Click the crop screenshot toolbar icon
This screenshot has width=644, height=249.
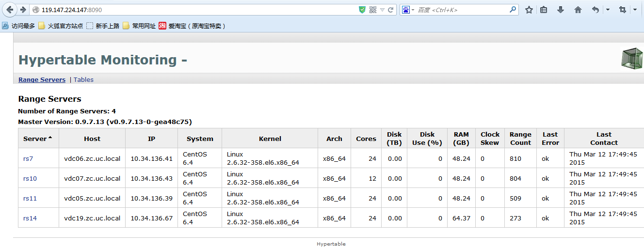click(x=623, y=10)
